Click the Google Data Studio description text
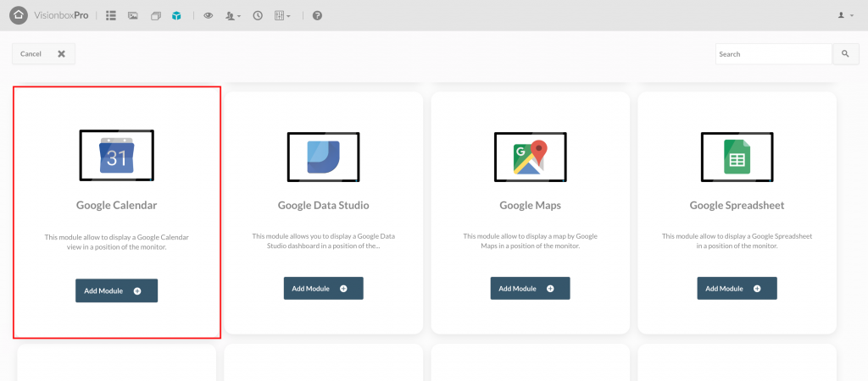The image size is (868, 381). tap(323, 240)
